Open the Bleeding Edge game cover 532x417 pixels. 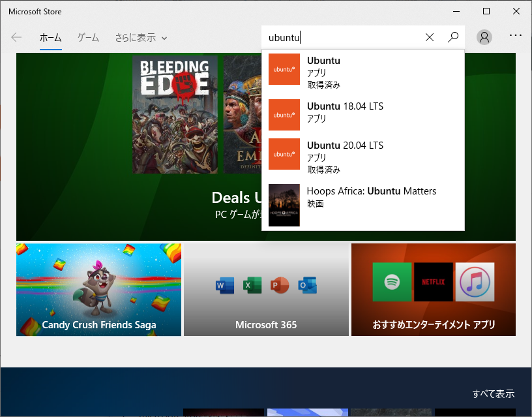click(x=175, y=114)
